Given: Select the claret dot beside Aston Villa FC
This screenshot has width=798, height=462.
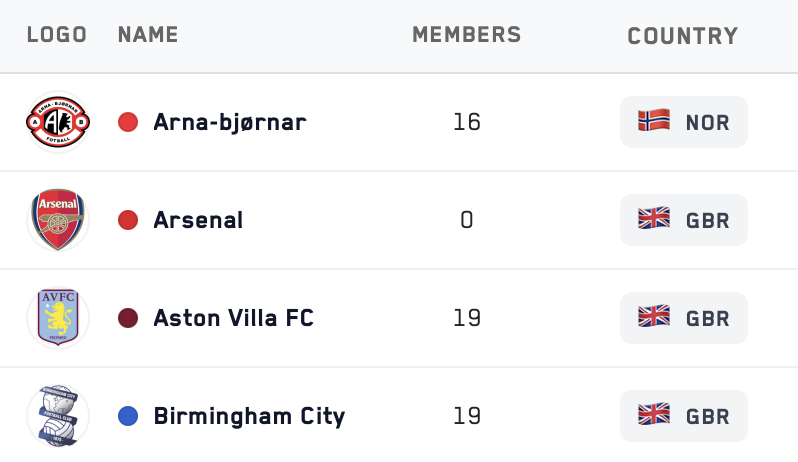Looking at the screenshot, I should [128, 318].
